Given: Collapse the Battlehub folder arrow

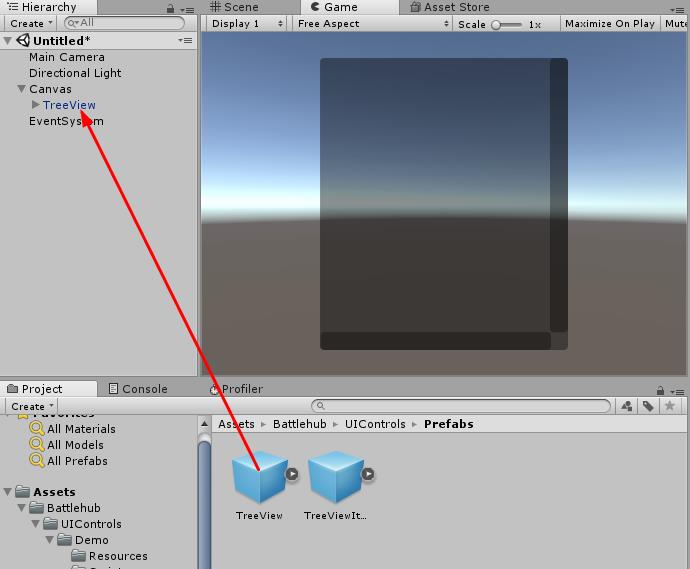Looking at the screenshot, I should (22, 507).
